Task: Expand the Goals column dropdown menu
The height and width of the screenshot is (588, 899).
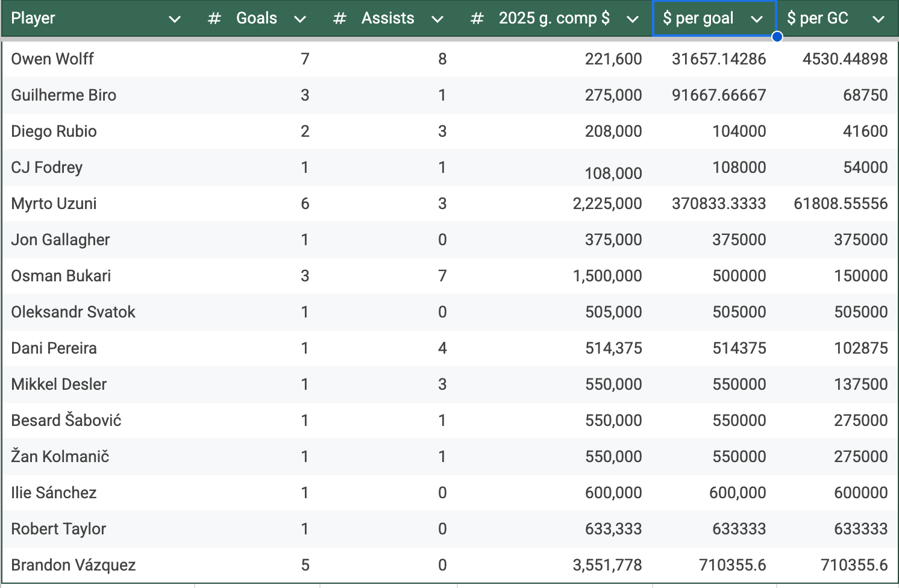Action: click(300, 19)
